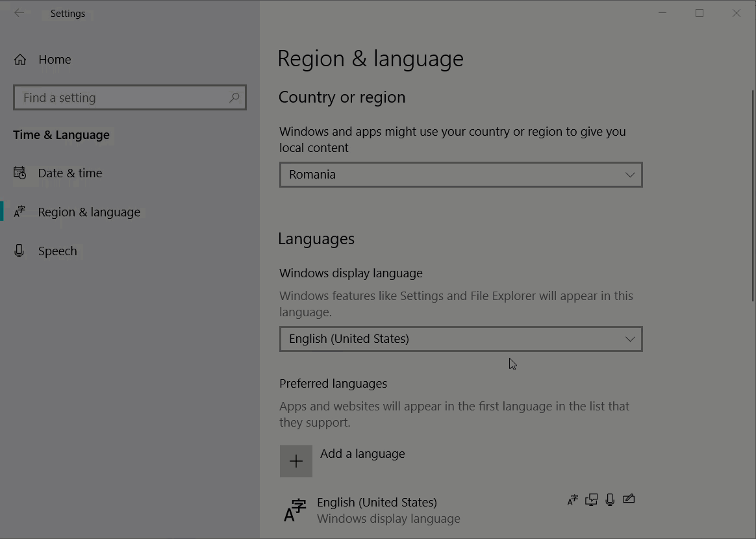Click the plus icon to add a language
The height and width of the screenshot is (539, 756).
[296, 461]
